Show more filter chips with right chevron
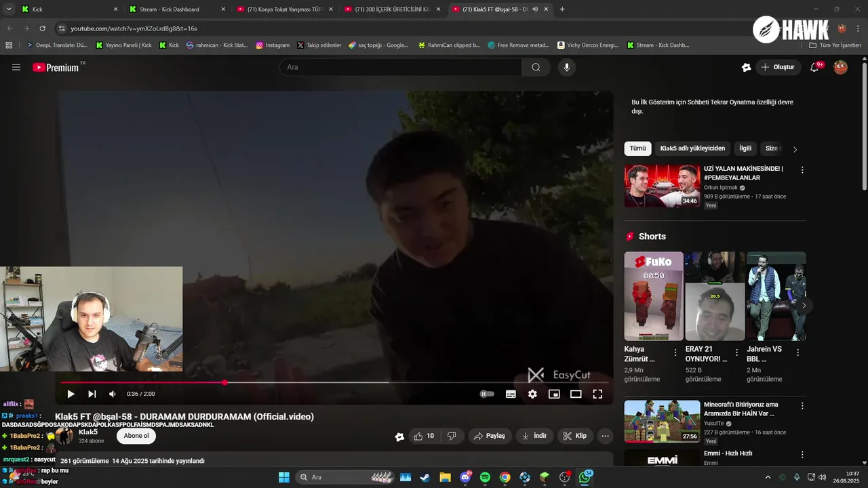This screenshot has width=868, height=488. tap(795, 149)
